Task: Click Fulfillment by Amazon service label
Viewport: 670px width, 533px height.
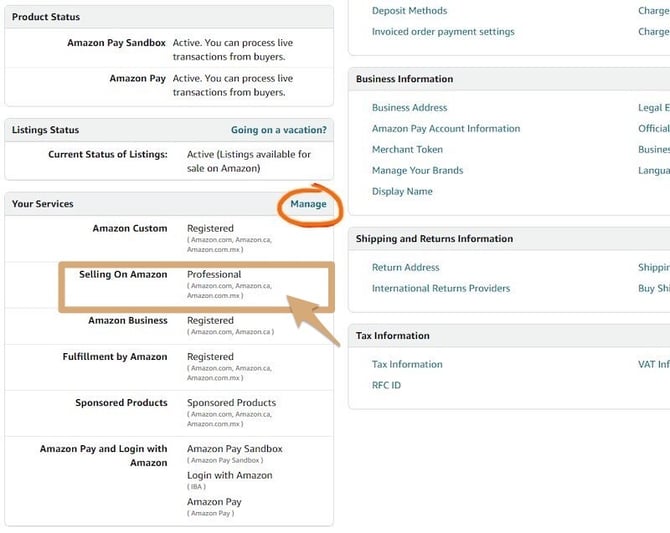Action: [115, 357]
